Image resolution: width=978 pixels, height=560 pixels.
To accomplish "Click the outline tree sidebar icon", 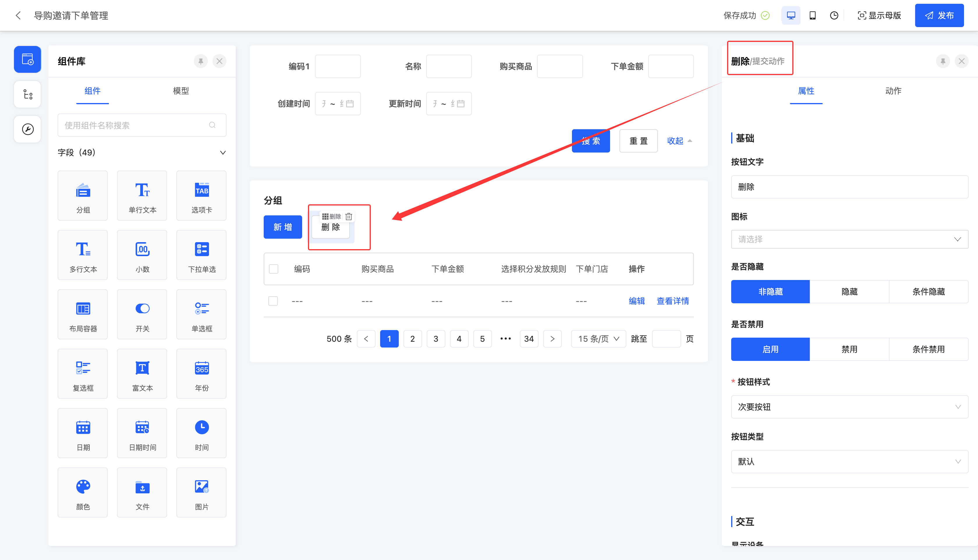I will coord(28,94).
